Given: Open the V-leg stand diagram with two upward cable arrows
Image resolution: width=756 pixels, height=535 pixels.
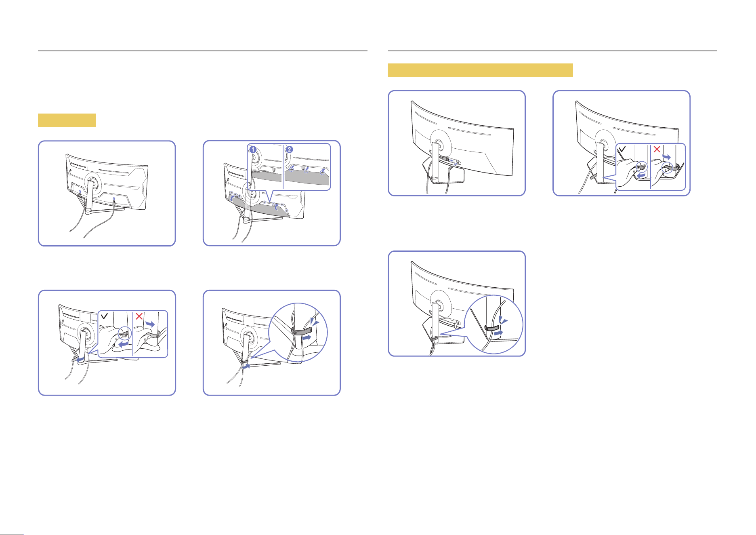Looking at the screenshot, I should 107,194.
